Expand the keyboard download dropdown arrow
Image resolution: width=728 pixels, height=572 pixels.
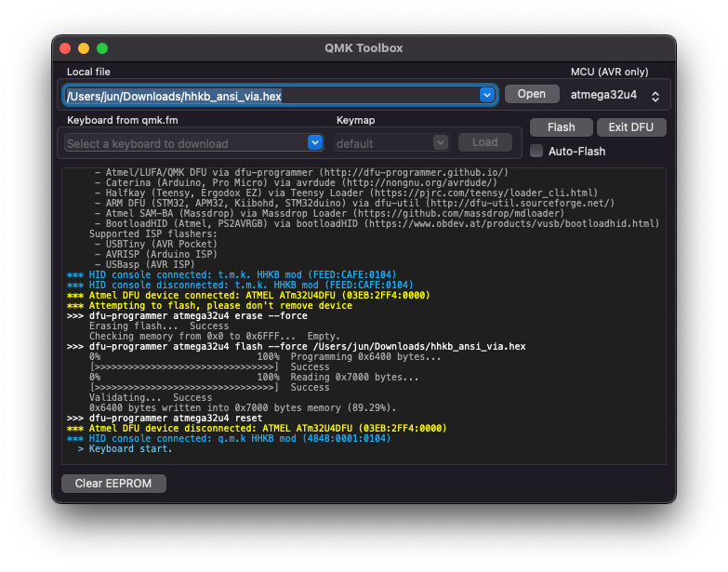315,142
